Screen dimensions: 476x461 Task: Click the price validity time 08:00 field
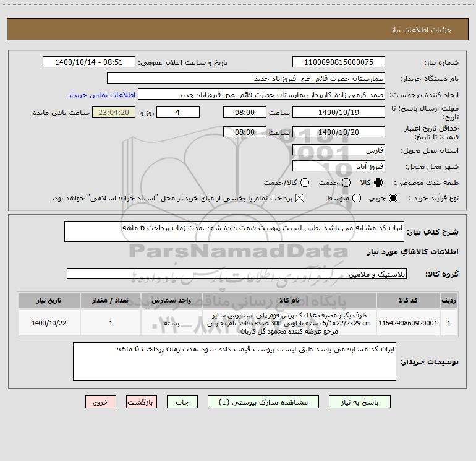point(245,132)
